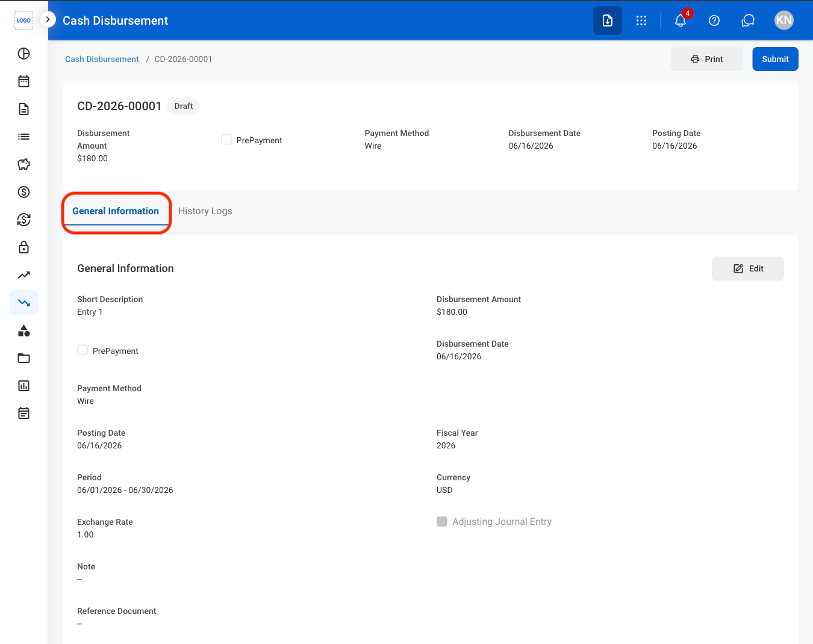Open the shapes icon in sidebar
Screen dimensions: 813x644
pyautogui.click(x=23, y=330)
